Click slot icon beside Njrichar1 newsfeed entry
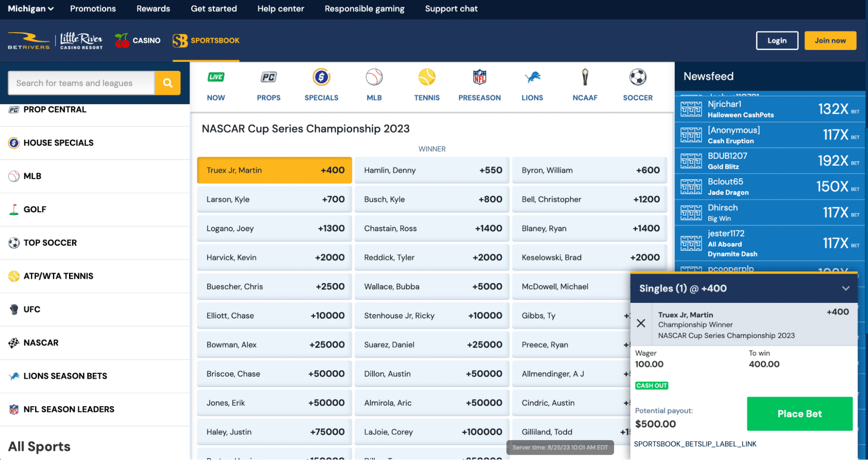This screenshot has height=460, width=868. (691, 109)
